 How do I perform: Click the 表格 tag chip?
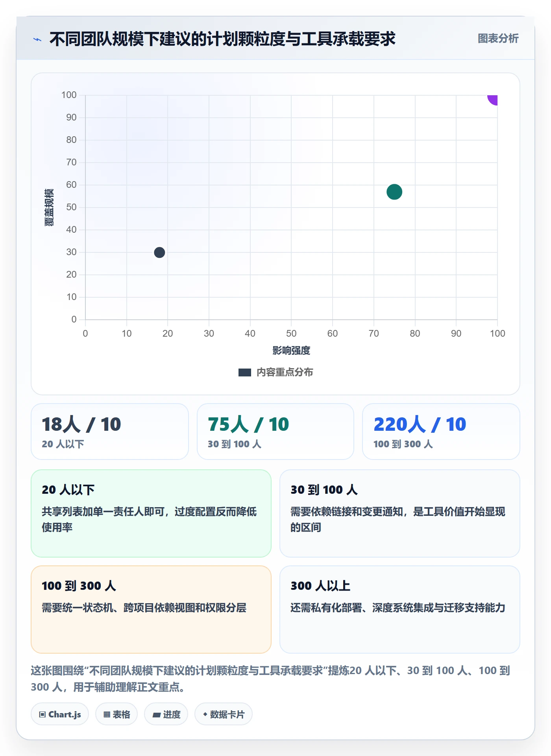pyautogui.click(x=116, y=714)
